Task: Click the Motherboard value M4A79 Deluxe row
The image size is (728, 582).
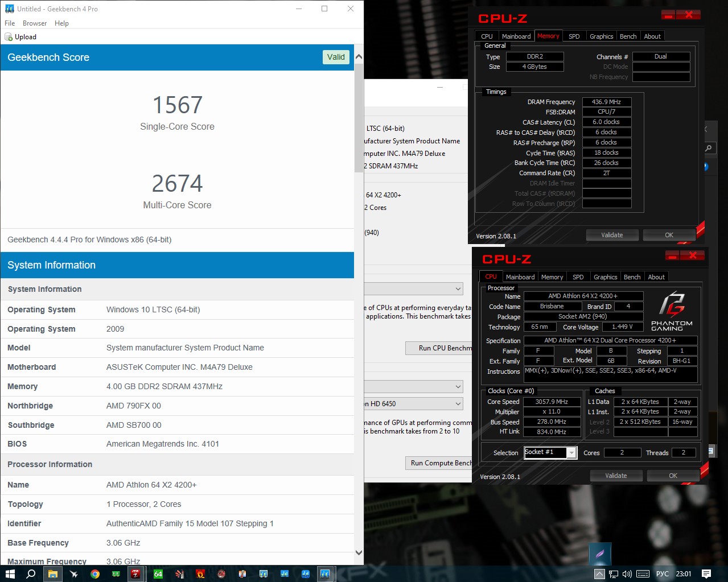Action: tap(177, 367)
